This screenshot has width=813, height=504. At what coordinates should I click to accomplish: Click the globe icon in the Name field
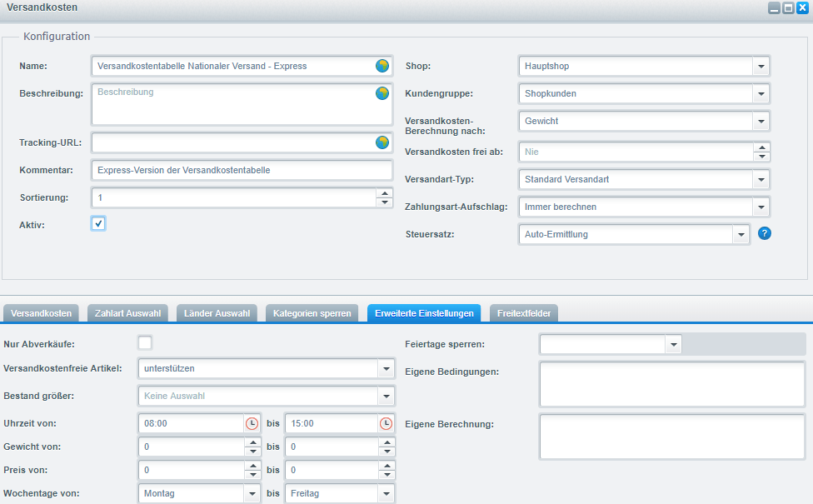382,66
